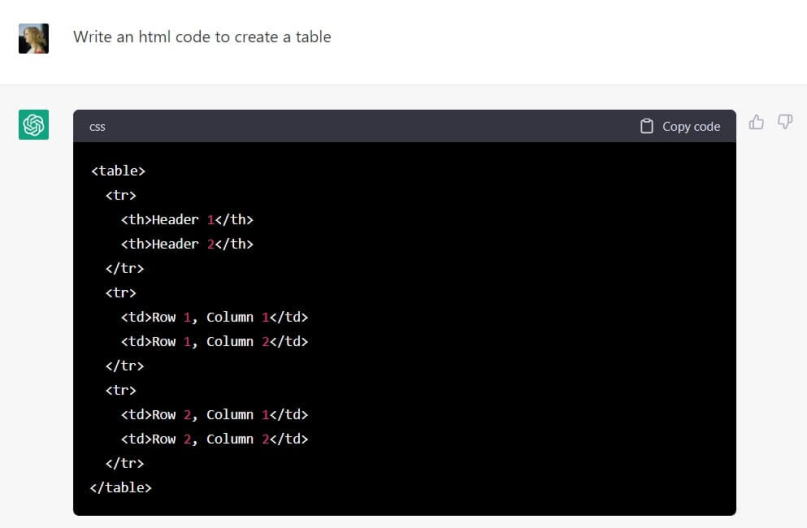807x528 pixels.
Task: Click the Row 1, Column 2 line
Action: point(214,341)
